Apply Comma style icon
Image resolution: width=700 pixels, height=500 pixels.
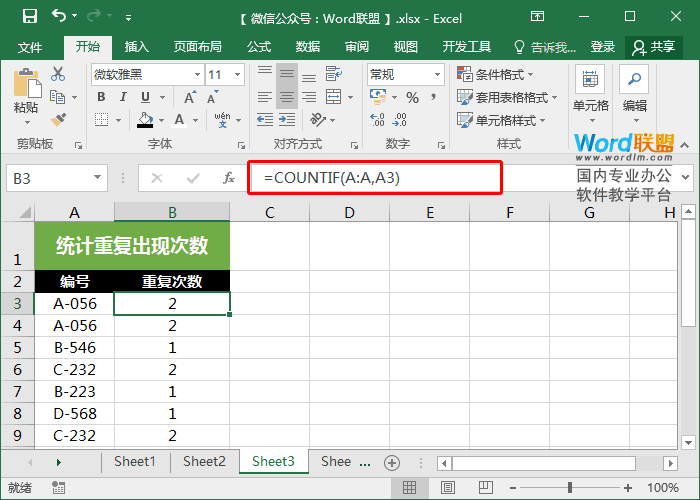pyautogui.click(x=433, y=97)
